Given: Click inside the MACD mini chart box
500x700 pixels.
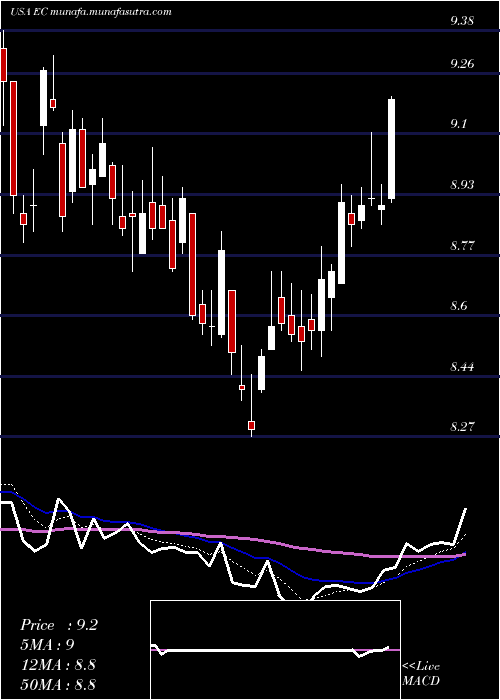Looking at the screenshot, I should pos(275,650).
